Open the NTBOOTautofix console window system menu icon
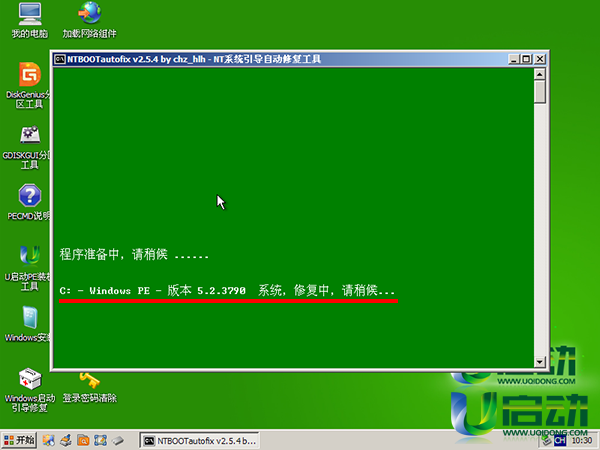Image resolution: width=600 pixels, height=450 pixels. coord(60,59)
